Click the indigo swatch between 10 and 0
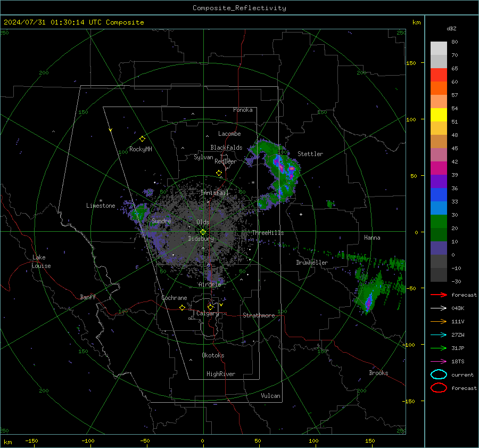The width and height of the screenshot is (479, 448). (439, 248)
